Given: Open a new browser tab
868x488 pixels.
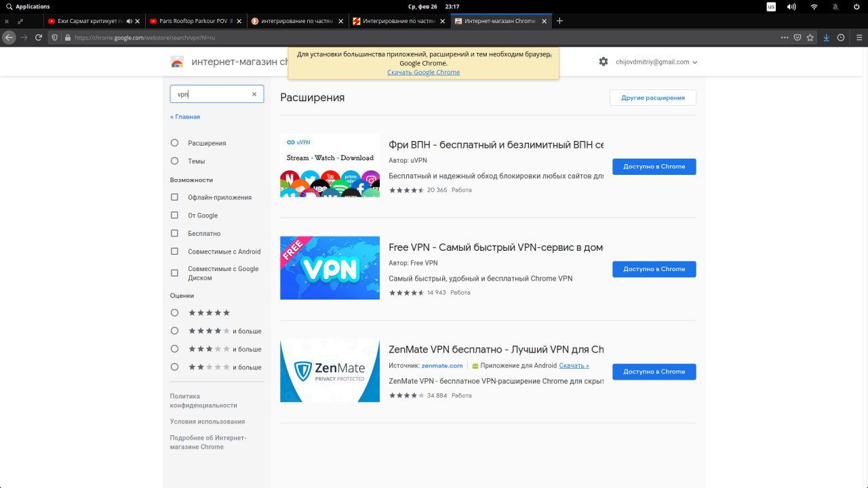Looking at the screenshot, I should (559, 21).
